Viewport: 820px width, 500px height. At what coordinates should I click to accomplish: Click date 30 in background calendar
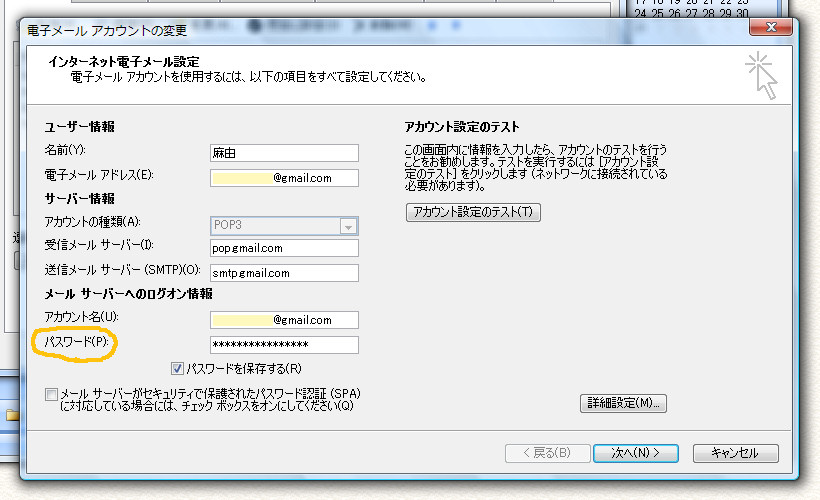click(x=743, y=13)
